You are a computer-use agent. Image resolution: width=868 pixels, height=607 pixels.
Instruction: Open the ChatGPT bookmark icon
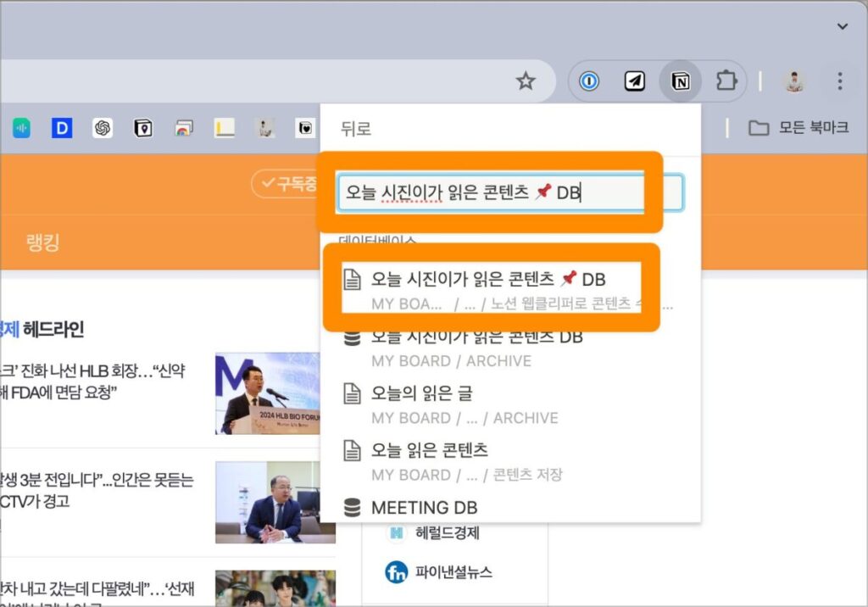coord(103,128)
